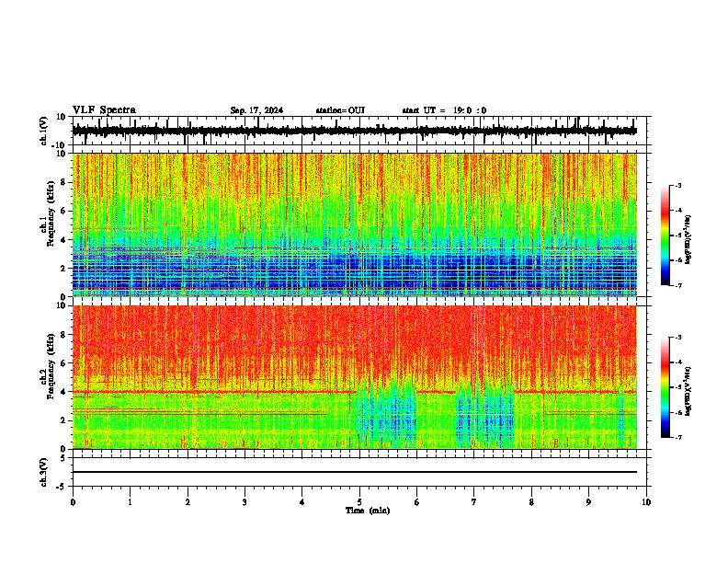Image resolution: width=728 pixels, height=563 pixels.
Task: Click time axis tick label "3"
Action: click(x=245, y=502)
